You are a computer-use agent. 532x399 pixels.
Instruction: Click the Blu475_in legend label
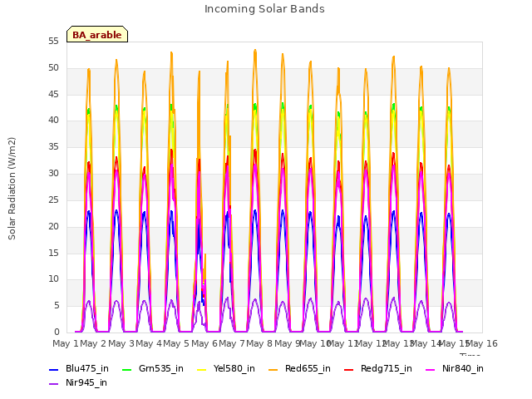tap(86, 368)
